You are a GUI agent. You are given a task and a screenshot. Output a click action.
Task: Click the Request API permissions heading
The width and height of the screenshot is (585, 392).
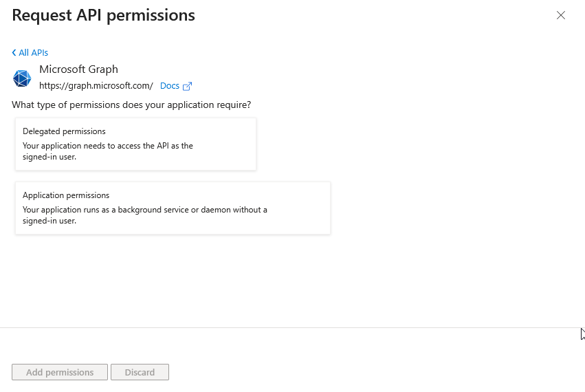(x=104, y=15)
